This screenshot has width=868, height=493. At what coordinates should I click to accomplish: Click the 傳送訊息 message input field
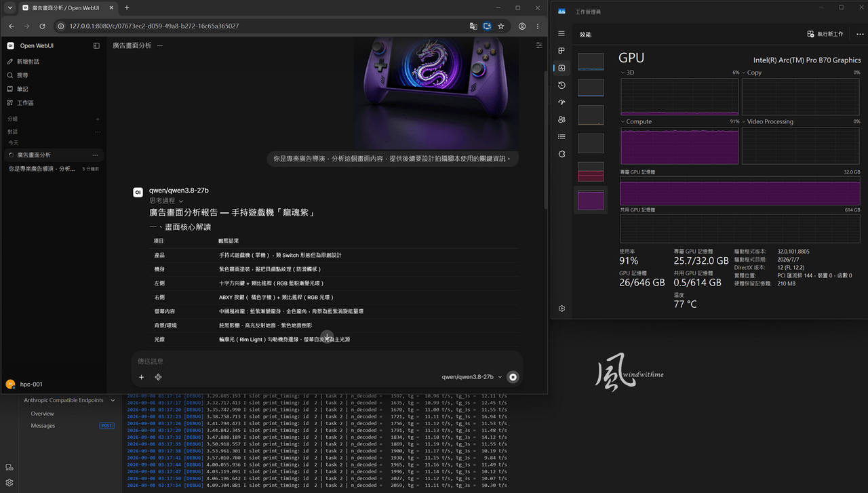327,361
